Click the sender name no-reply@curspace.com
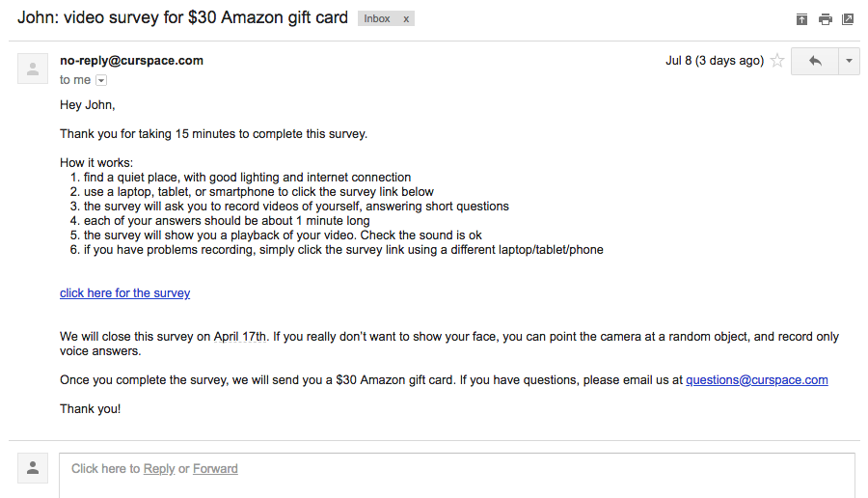Image resolution: width=868 pixels, height=498 pixels. pyautogui.click(x=132, y=61)
